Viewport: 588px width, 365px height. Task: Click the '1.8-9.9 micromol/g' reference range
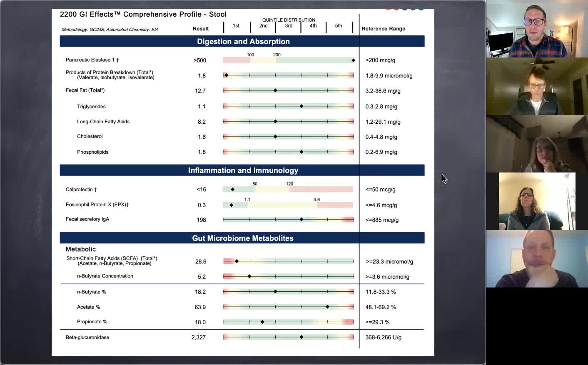pyautogui.click(x=389, y=76)
